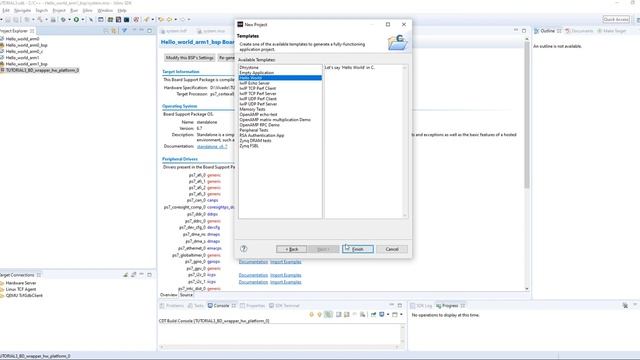Maximize the editor area
Image resolution: width=640 pixels, height=360 pixels.
524,31
